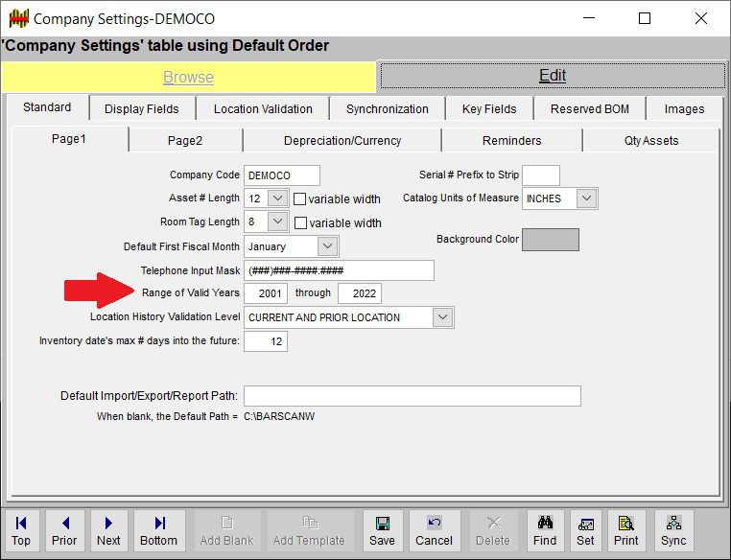731x560 pixels.
Task: Expand Location History Validation Level dropdown
Action: [442, 317]
